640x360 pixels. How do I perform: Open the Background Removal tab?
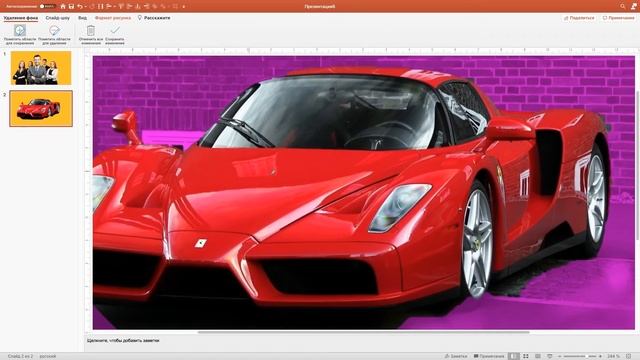tap(21, 18)
